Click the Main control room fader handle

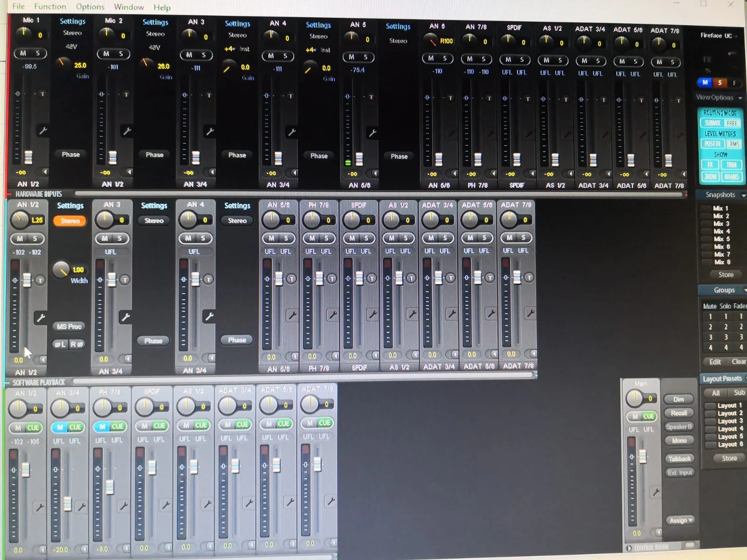[x=642, y=456]
